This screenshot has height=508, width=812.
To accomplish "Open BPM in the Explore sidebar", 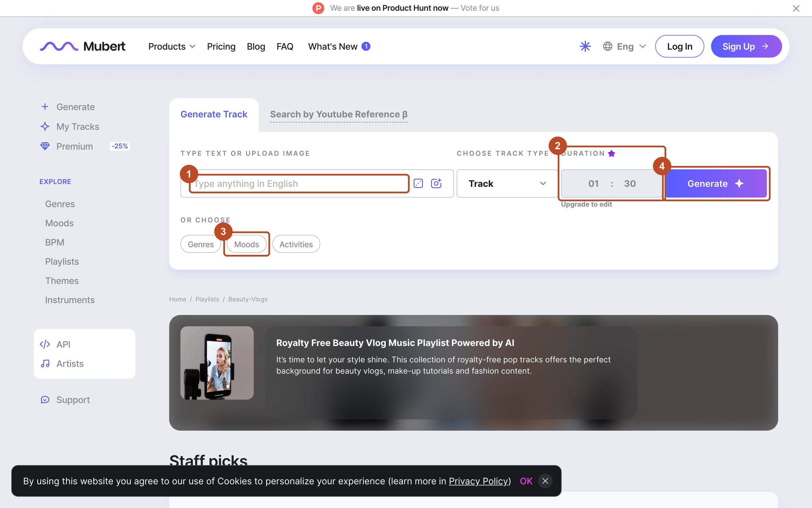I will click(55, 242).
